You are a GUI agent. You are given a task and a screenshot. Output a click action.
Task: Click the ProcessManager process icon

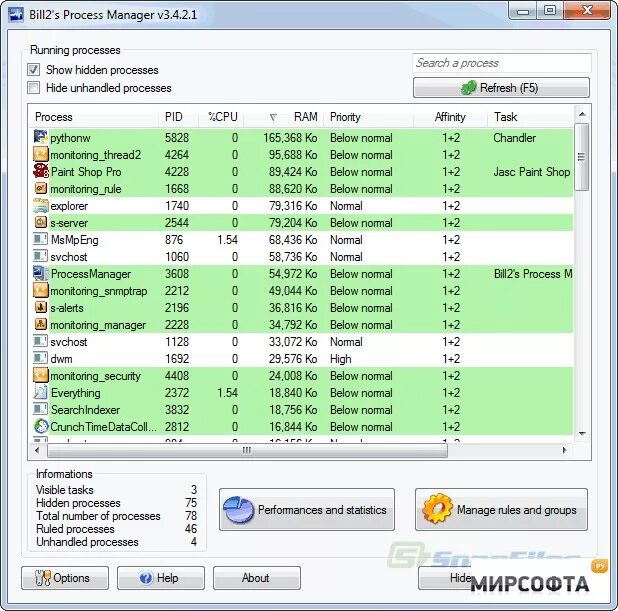click(x=40, y=273)
